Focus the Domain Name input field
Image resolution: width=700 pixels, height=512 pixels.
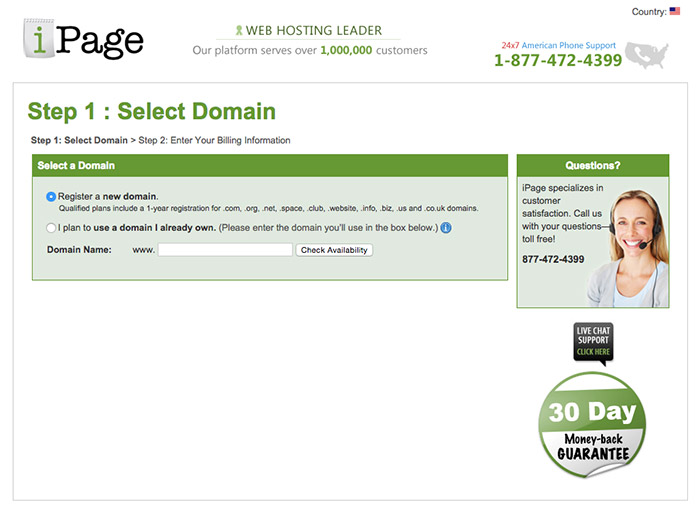(225, 250)
